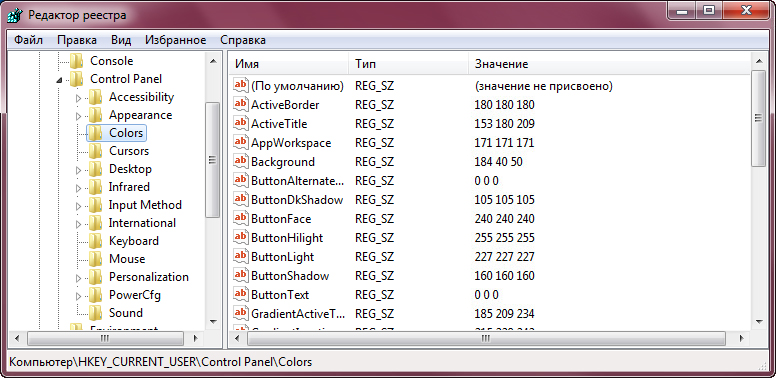Click the Keyboard folder icon

coord(95,241)
